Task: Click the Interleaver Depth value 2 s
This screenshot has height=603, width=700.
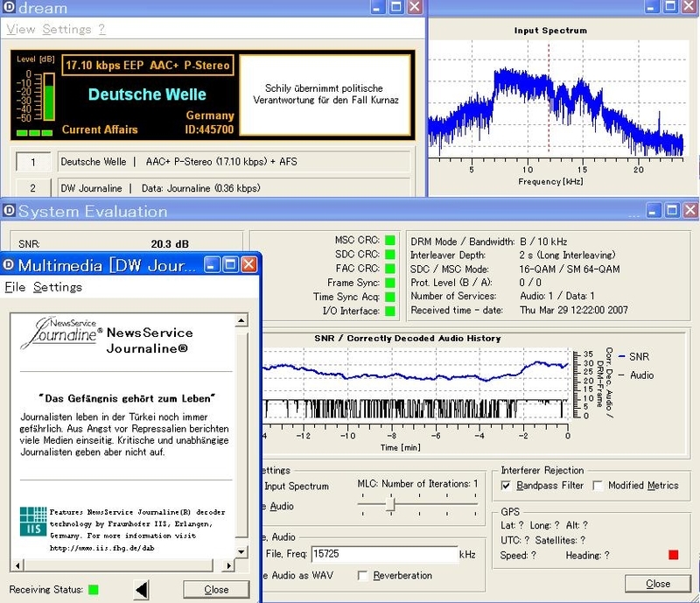Action: (567, 255)
